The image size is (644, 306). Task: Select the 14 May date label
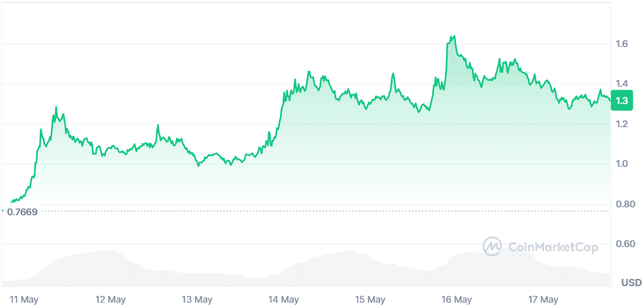[x=283, y=299]
